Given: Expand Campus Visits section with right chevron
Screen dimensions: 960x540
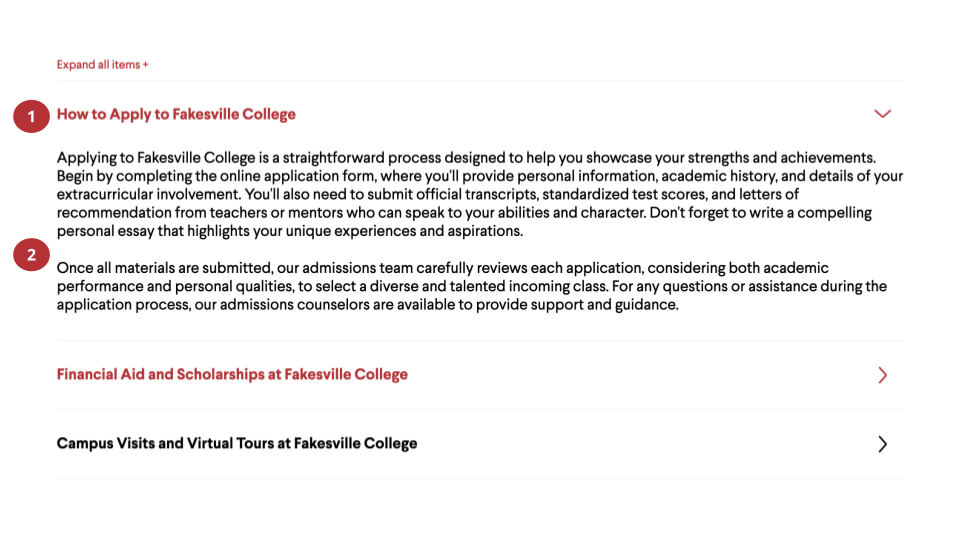Looking at the screenshot, I should click(882, 444).
